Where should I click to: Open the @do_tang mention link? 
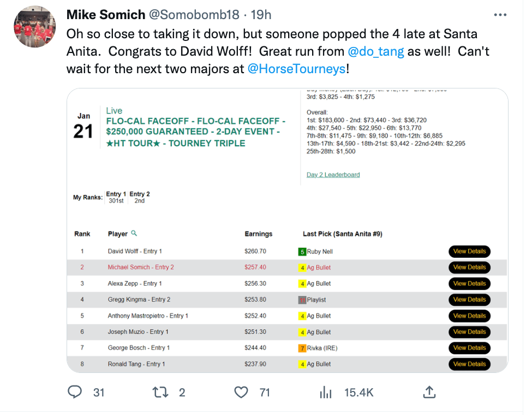(375, 51)
